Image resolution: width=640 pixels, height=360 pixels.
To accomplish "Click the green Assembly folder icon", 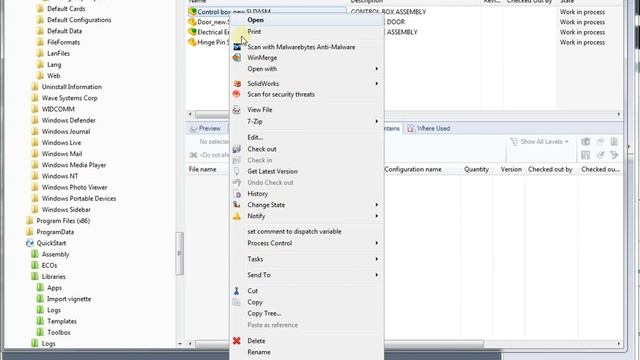I will pyautogui.click(x=35, y=254).
